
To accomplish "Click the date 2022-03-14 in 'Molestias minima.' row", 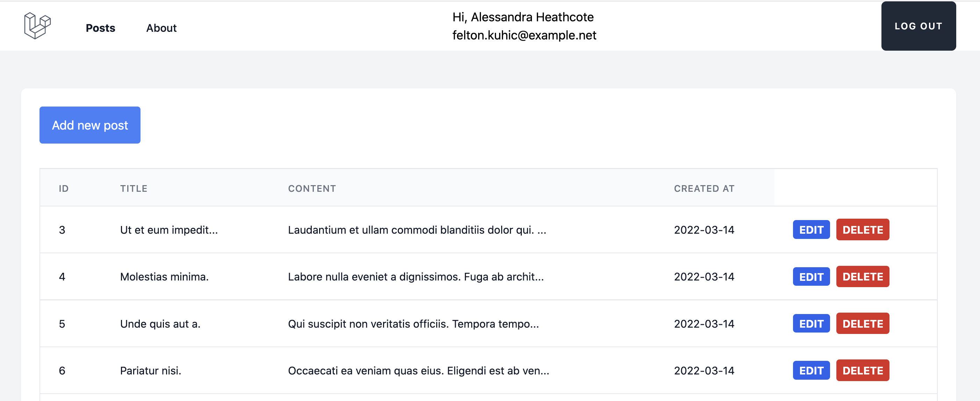I will [x=704, y=276].
